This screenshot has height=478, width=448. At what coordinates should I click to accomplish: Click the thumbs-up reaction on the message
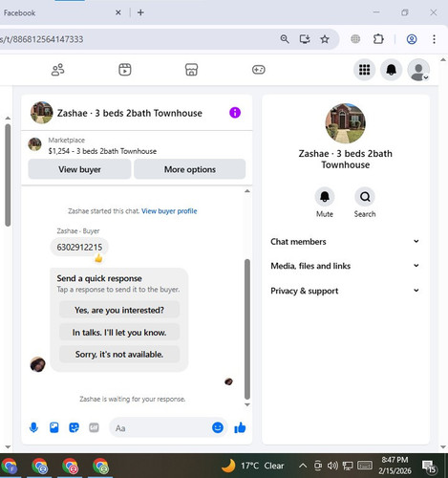[98, 258]
